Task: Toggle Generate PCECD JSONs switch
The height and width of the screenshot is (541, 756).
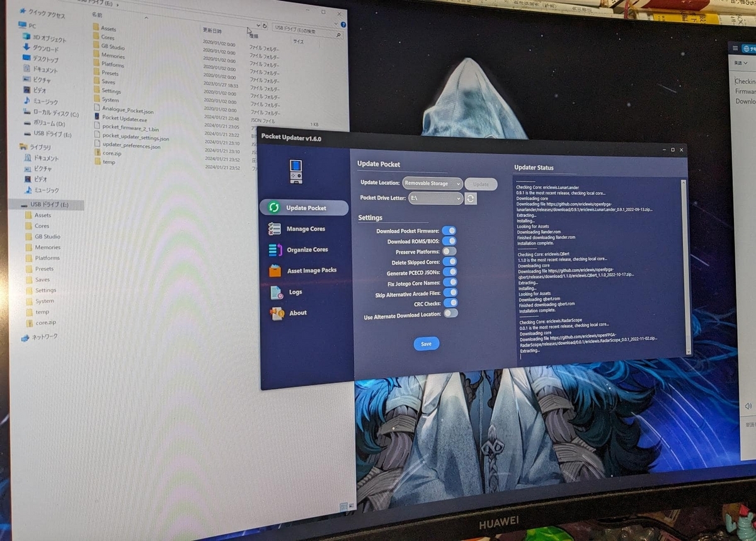Action: pos(450,272)
